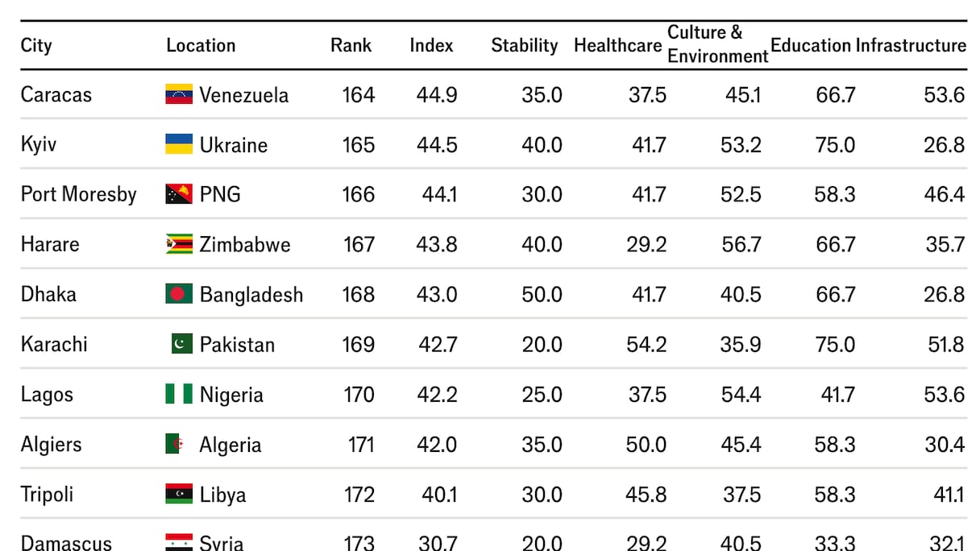
Task: Click the Venezuela flag icon
Action: (179, 94)
